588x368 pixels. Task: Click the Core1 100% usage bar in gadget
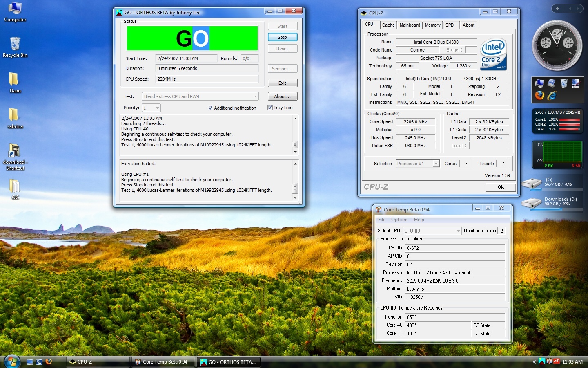pyautogui.click(x=569, y=119)
